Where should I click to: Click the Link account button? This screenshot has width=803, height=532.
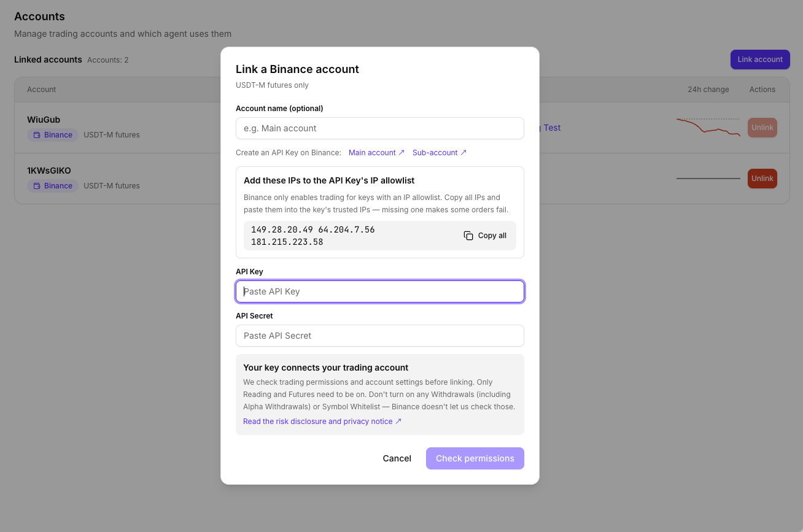tap(760, 60)
